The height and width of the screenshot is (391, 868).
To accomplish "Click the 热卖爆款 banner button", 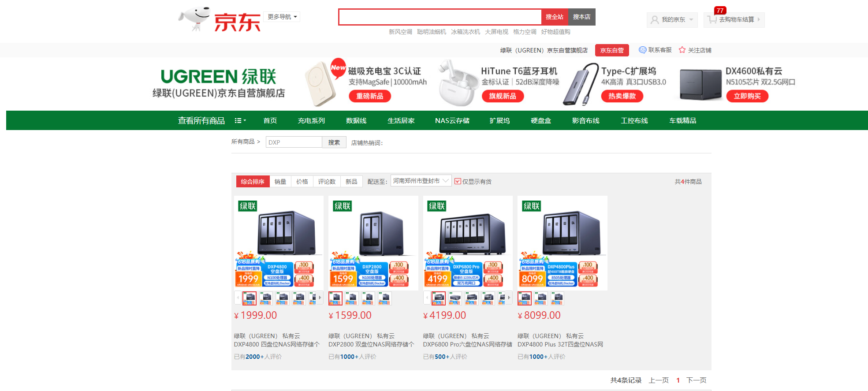I will pos(622,96).
